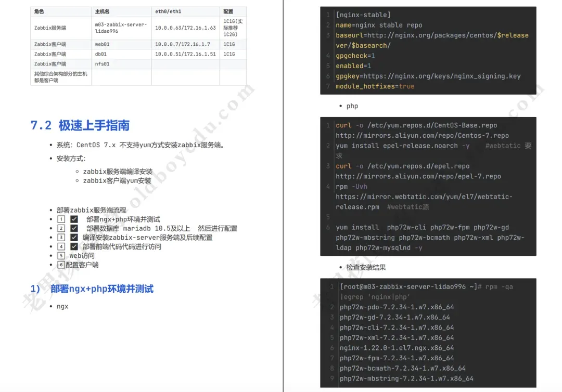562x392 pixels.
Task: Click cell 10.0.0.63/172.16.1.63
Action: (x=185, y=28)
